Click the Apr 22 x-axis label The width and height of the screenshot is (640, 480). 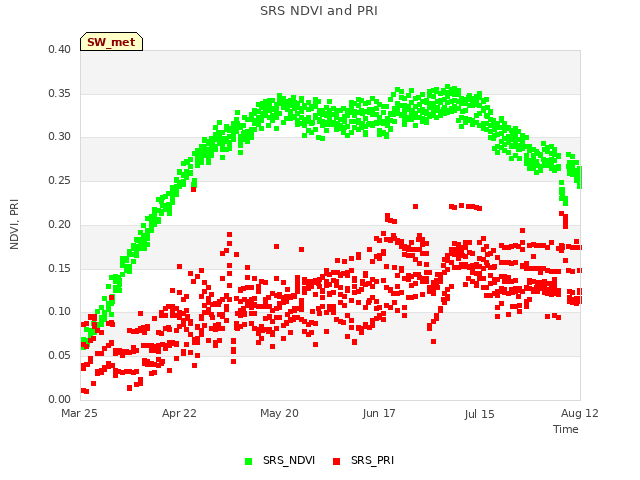tap(179, 413)
